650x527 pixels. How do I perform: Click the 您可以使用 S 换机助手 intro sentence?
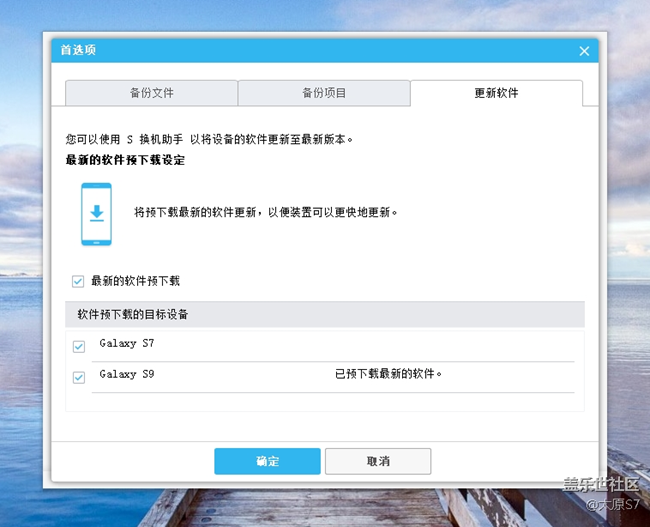(x=209, y=139)
